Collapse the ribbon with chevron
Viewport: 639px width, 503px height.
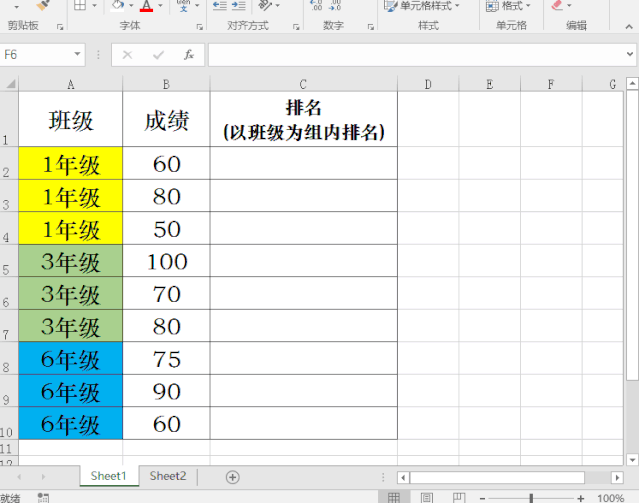(629, 27)
